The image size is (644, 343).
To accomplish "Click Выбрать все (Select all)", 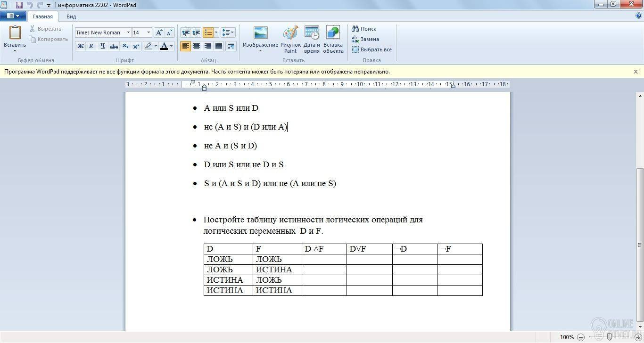I will tap(372, 49).
